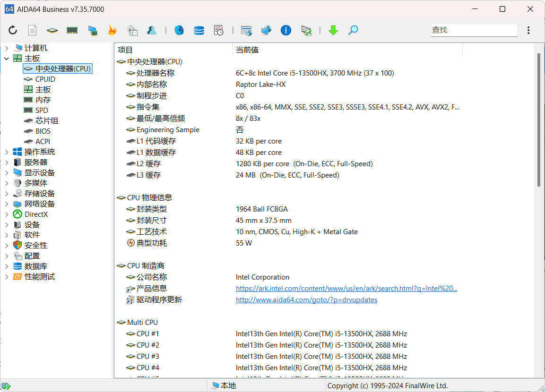Launch the system stability test flame icon
The width and height of the screenshot is (545, 392).
point(112,30)
